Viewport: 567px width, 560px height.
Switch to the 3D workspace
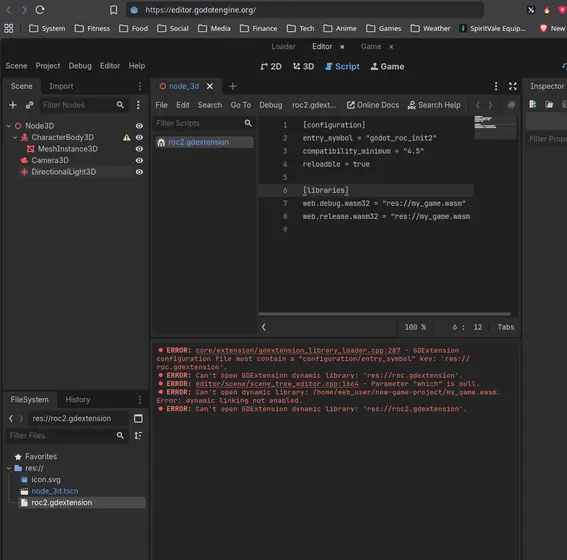(x=303, y=67)
